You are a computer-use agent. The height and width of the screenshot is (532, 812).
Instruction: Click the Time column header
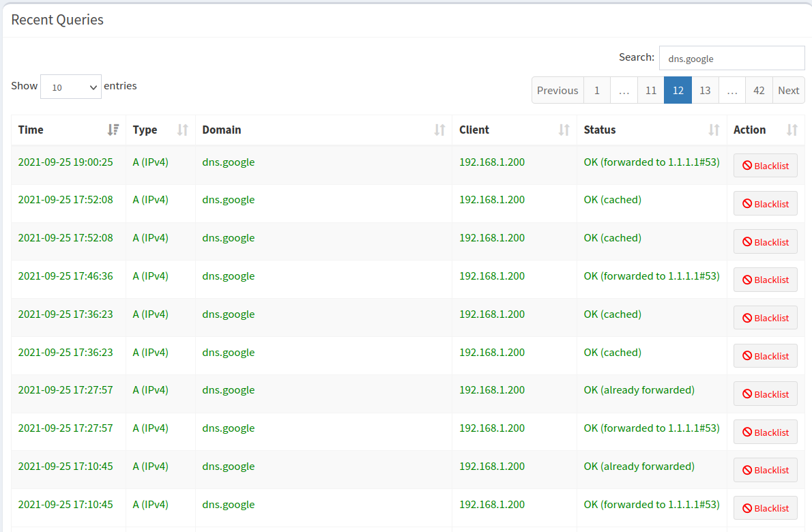tap(68, 130)
